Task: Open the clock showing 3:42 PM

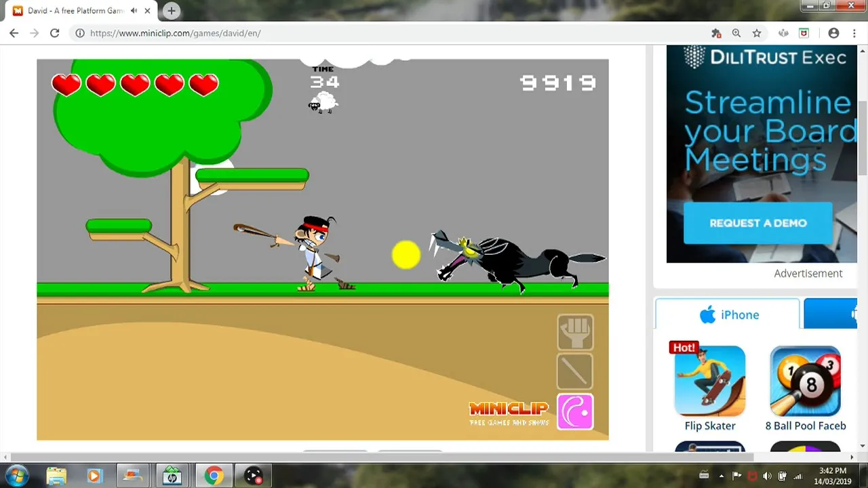Action: click(x=832, y=476)
